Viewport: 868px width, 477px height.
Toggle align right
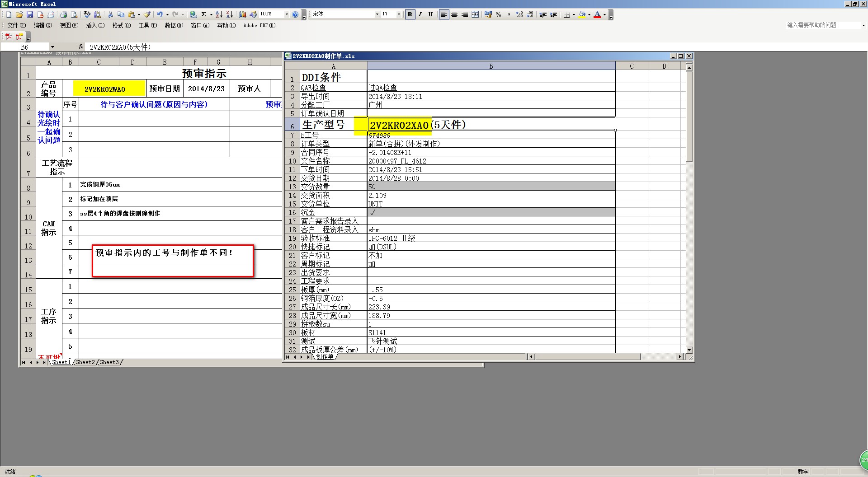[x=465, y=14]
